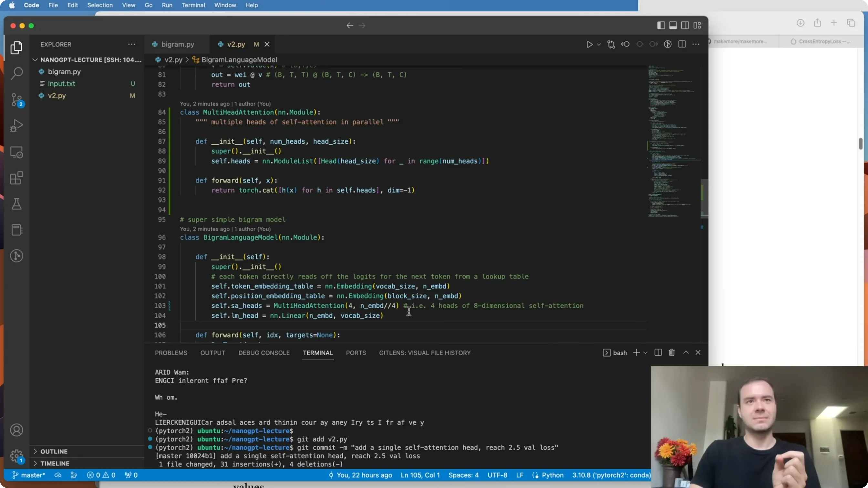
Task: Kill the terminal with trash icon
Action: coord(672,352)
